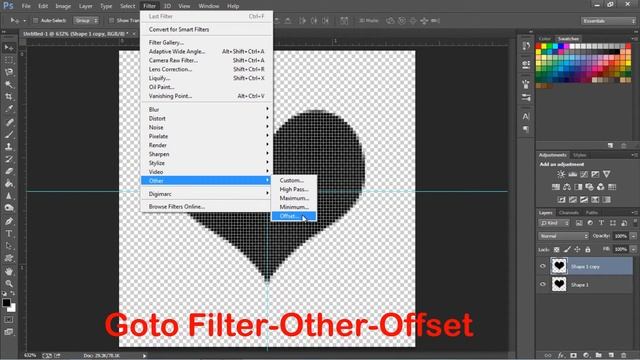Link layers icon at Layers panel bottom

548,356
